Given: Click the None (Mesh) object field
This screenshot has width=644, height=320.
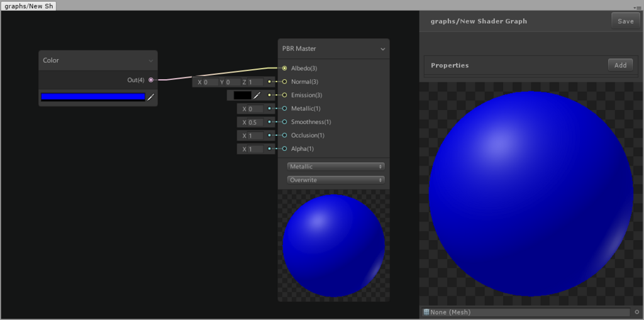Looking at the screenshot, I should [526, 312].
